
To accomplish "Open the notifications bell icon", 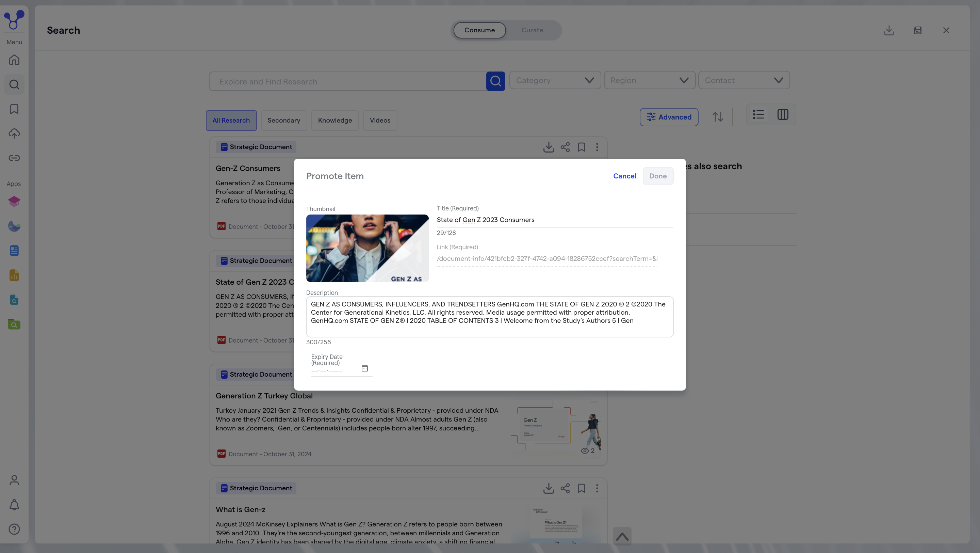I will pyautogui.click(x=14, y=505).
